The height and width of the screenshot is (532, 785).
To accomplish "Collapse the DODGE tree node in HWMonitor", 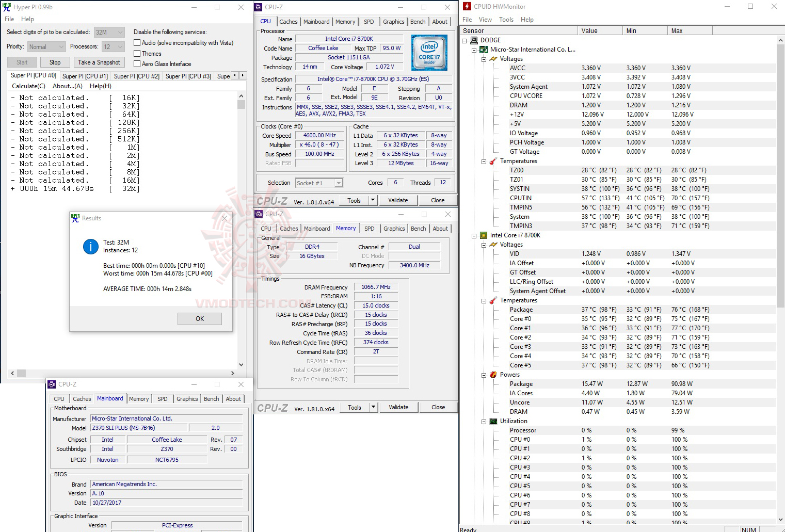I will 464,40.
